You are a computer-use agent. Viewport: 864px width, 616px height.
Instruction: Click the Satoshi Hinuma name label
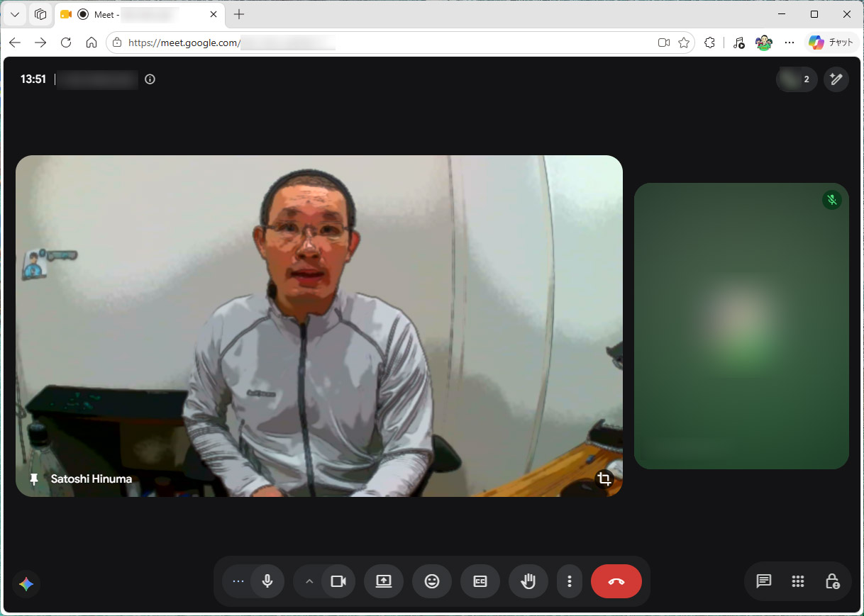click(x=92, y=479)
